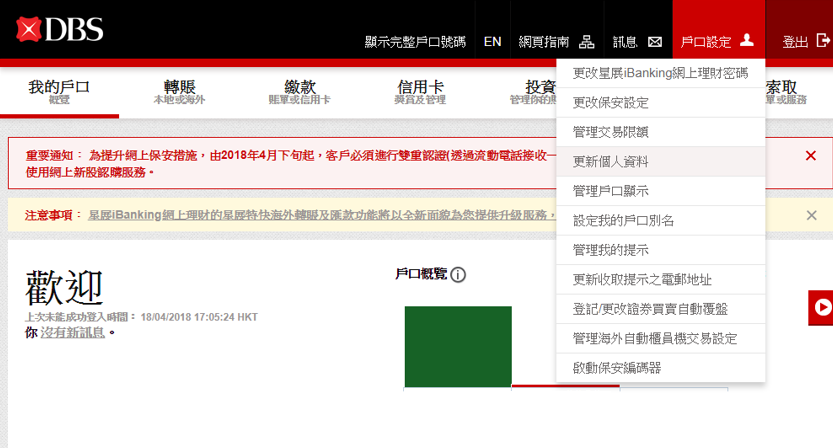Open the site map icon
This screenshot has height=448, width=833.
[x=587, y=42]
